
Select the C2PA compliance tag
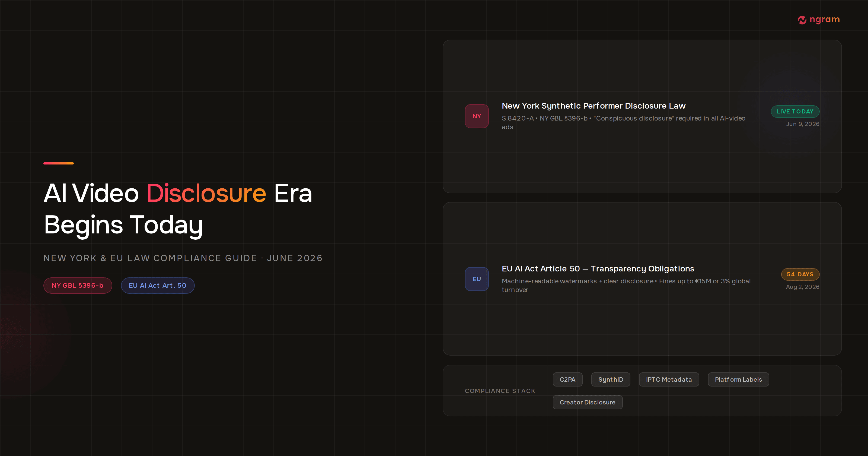tap(567, 379)
